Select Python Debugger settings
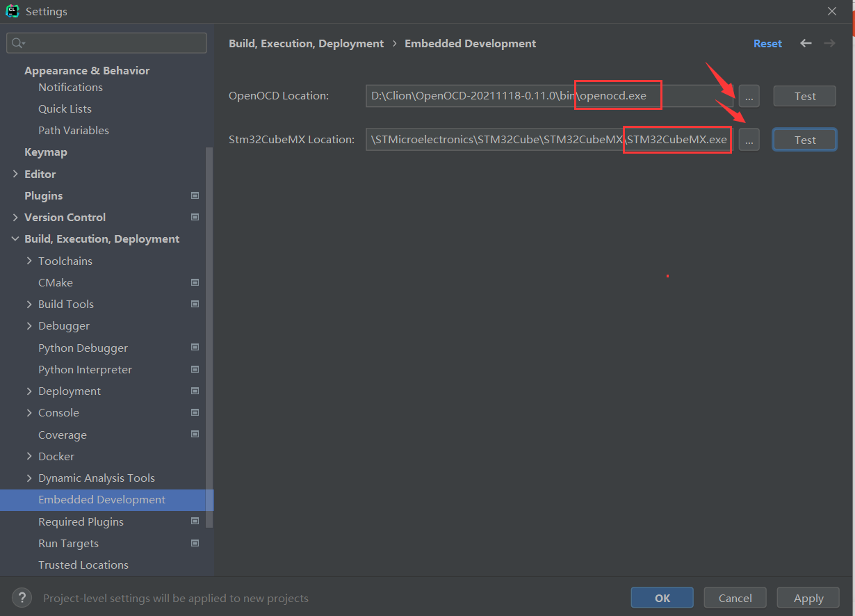This screenshot has width=855, height=616. pyautogui.click(x=83, y=348)
